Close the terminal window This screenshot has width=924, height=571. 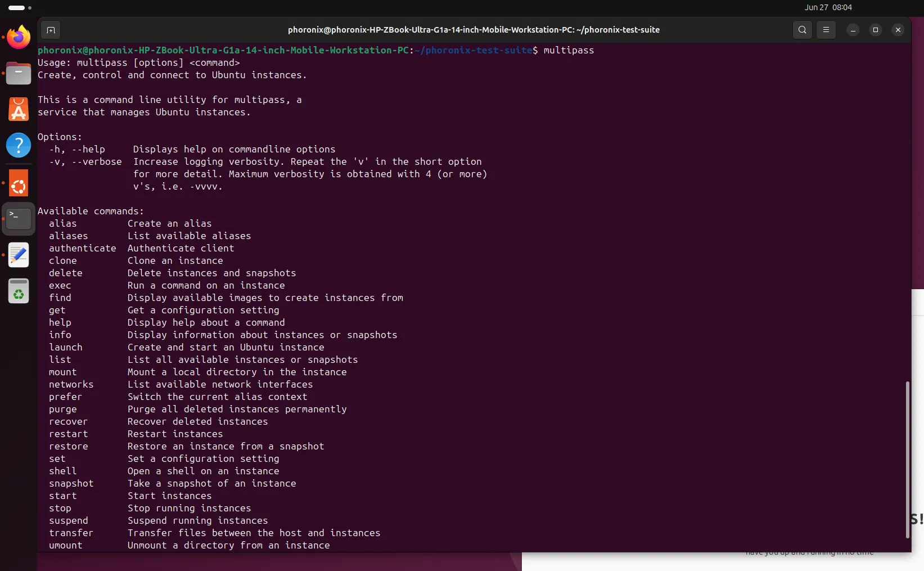tap(898, 30)
